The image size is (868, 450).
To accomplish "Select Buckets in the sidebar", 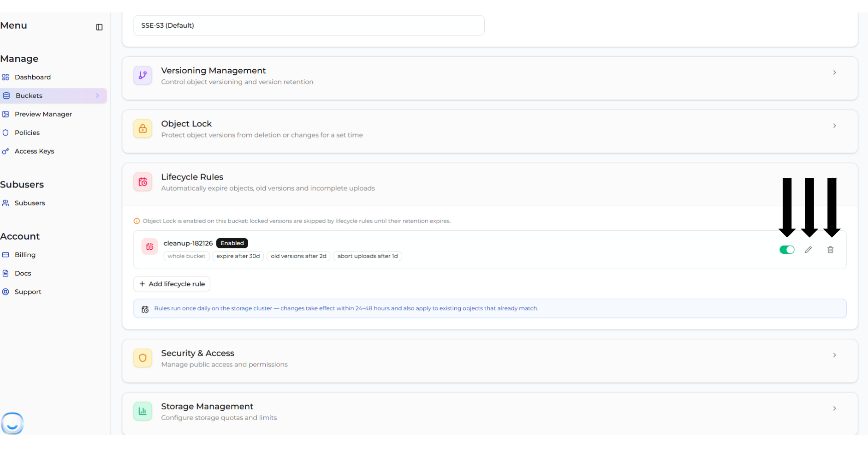I will point(54,96).
